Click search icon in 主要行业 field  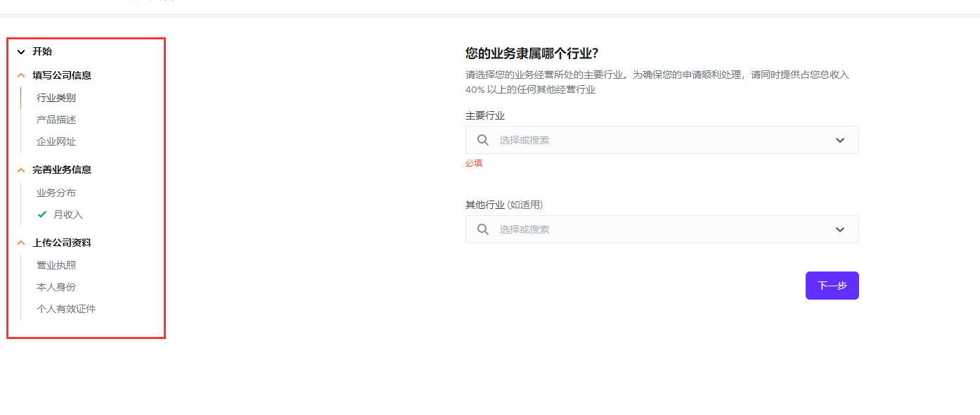tap(482, 140)
